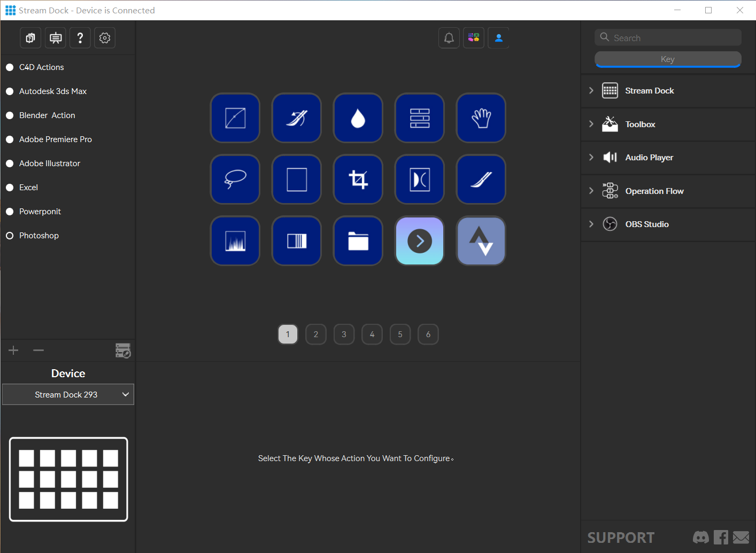756x553 pixels.
Task: Remove profile with minus icon
Action: tap(38, 351)
